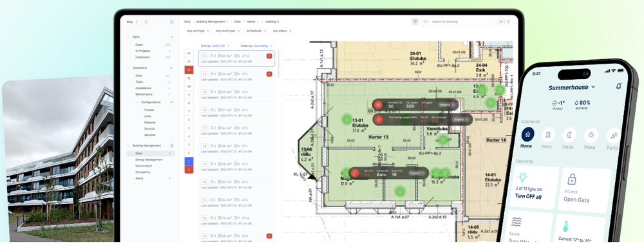Open Maintenance under Operations
644x249 pixels.
coord(144,94)
